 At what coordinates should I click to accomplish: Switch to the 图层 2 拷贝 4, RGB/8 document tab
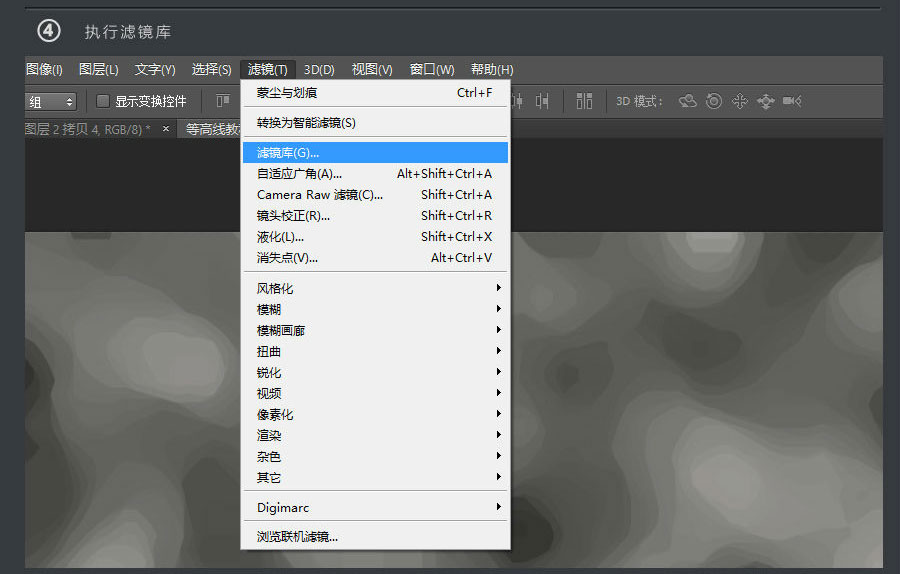click(x=87, y=129)
